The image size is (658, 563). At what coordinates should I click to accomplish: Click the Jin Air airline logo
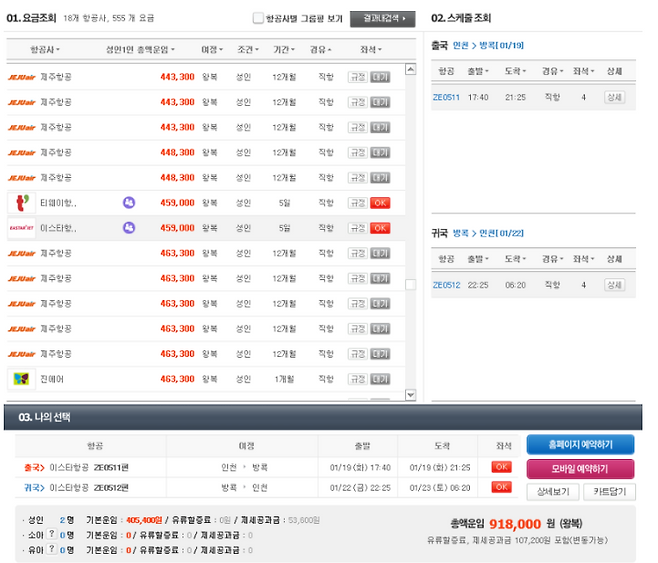tap(21, 379)
